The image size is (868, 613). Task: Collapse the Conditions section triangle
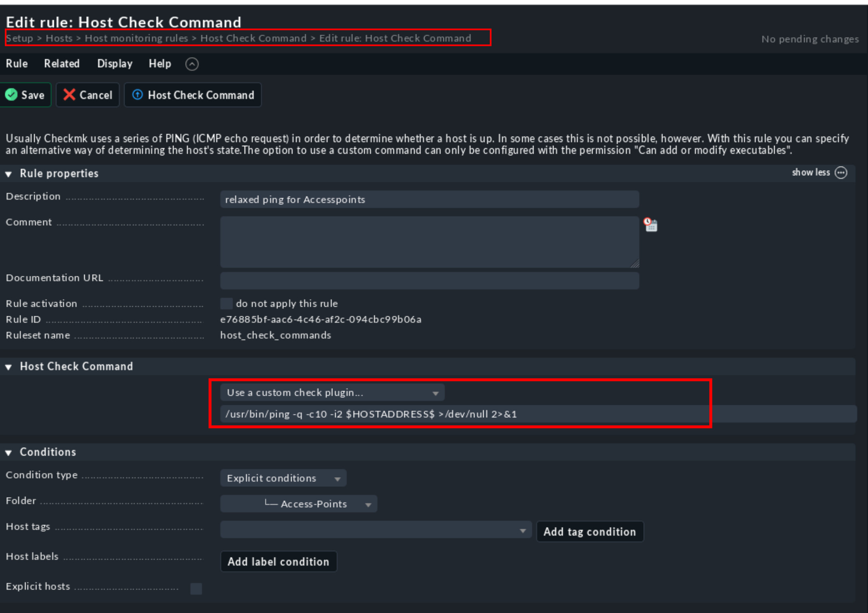pyautogui.click(x=8, y=453)
